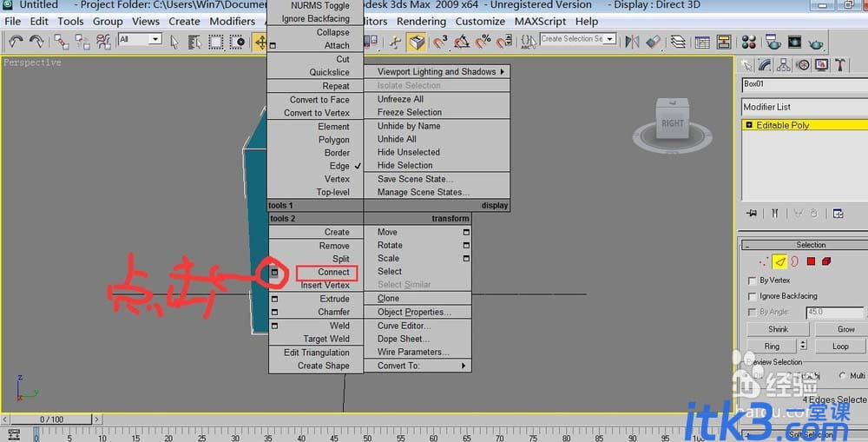Click the Redo arrow icon
The width and height of the screenshot is (868, 442).
point(36,42)
